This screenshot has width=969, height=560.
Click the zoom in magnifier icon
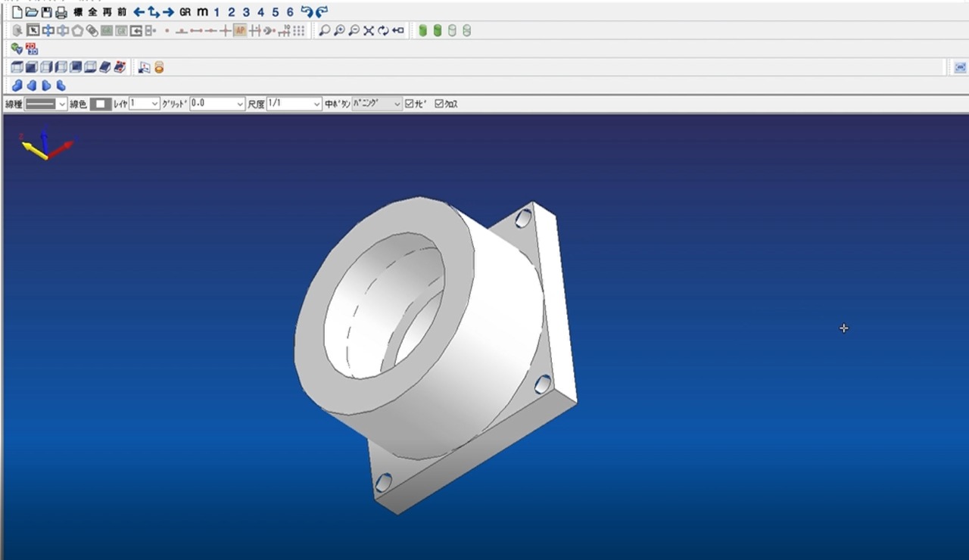(339, 31)
